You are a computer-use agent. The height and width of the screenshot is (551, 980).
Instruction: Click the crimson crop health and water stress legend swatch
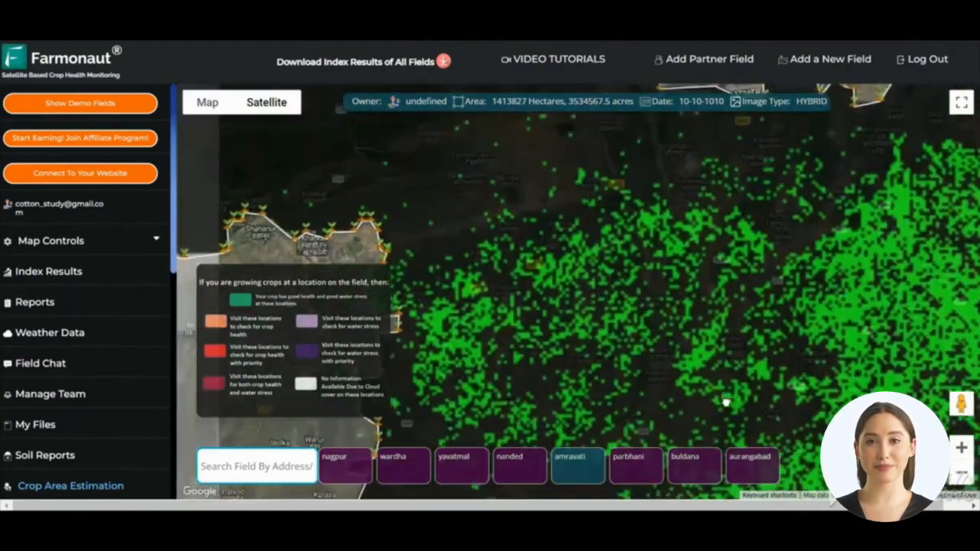click(x=214, y=383)
